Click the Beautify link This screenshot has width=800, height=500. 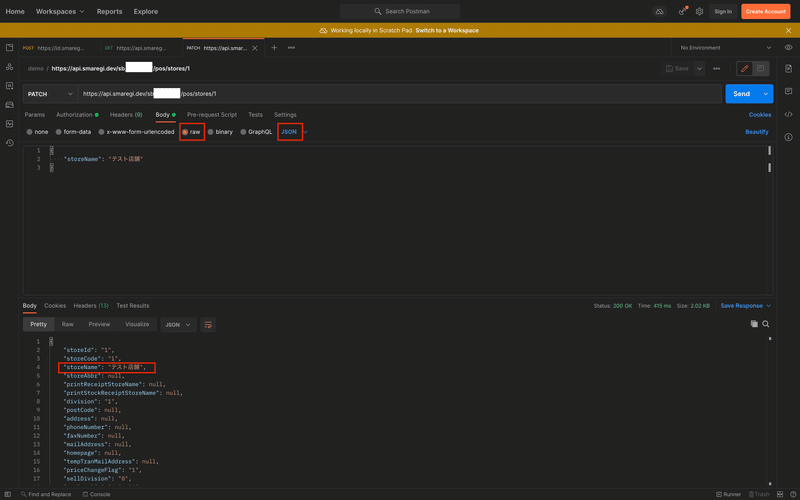point(757,132)
